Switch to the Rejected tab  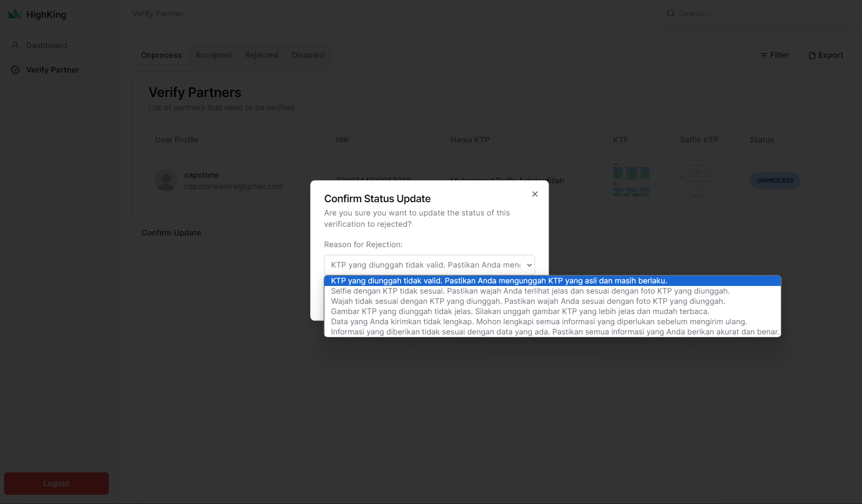(x=261, y=55)
